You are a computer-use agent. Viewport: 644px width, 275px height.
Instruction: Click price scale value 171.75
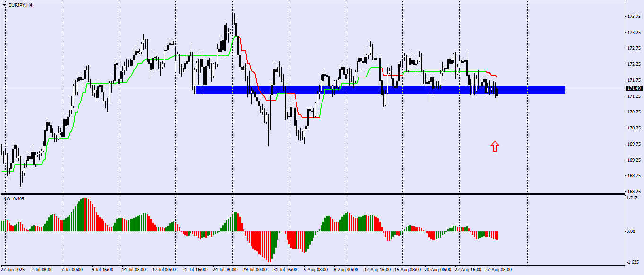click(634, 80)
